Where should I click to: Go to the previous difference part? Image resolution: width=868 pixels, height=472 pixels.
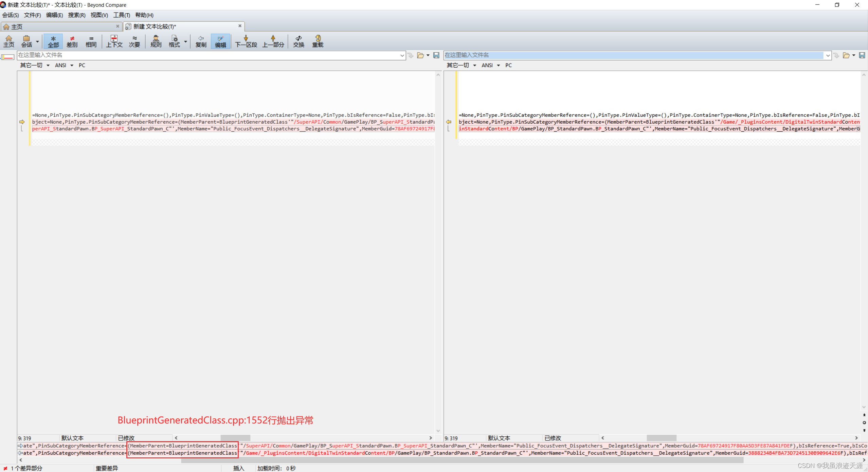point(273,41)
